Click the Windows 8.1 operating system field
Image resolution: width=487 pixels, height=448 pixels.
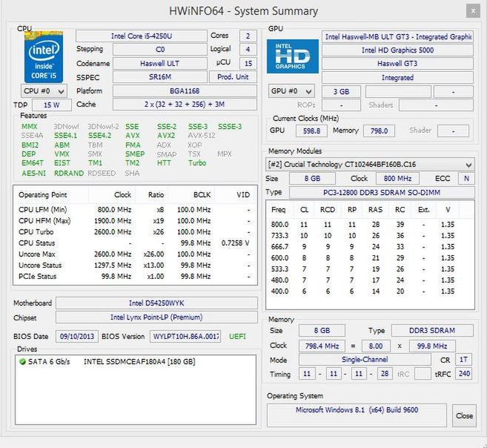pyautogui.click(x=357, y=415)
